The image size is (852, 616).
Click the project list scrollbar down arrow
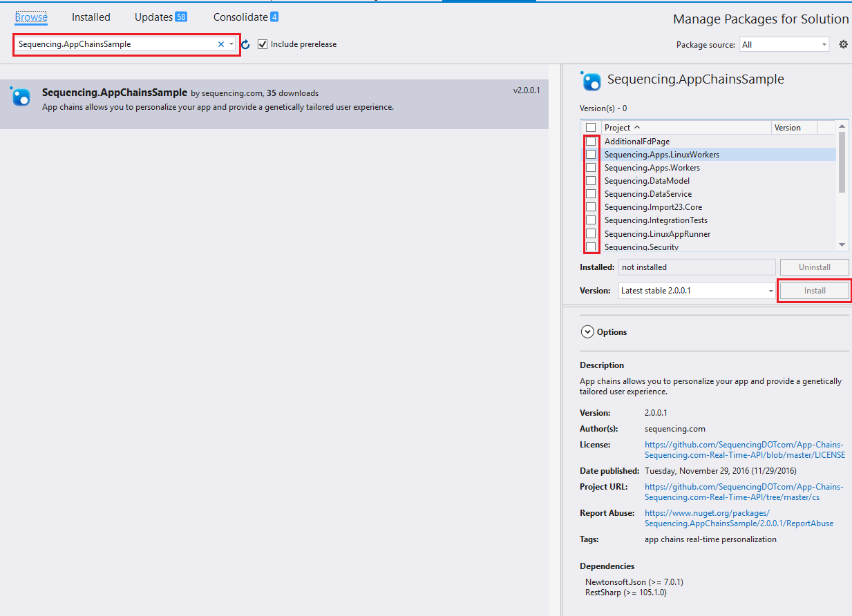click(842, 245)
